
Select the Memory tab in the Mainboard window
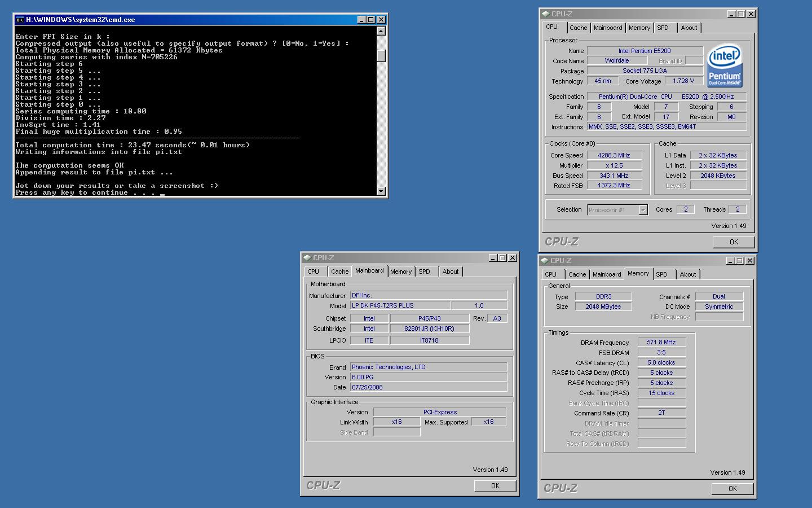coord(401,271)
